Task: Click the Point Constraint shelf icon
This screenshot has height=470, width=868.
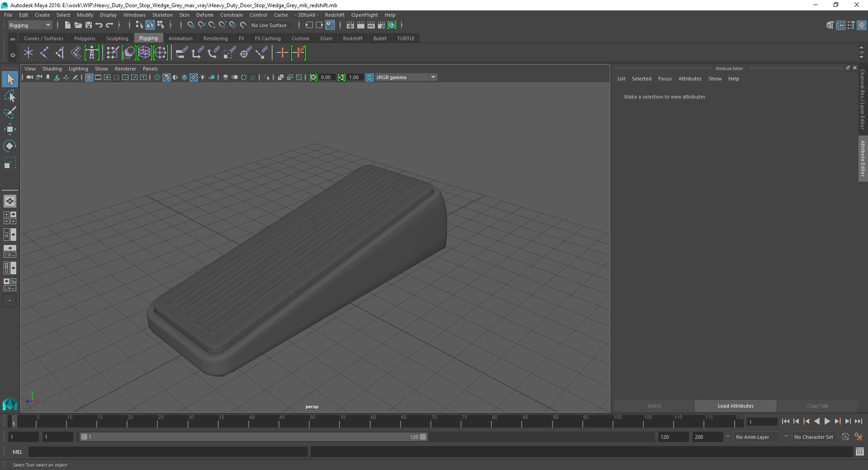Action: 198,53
